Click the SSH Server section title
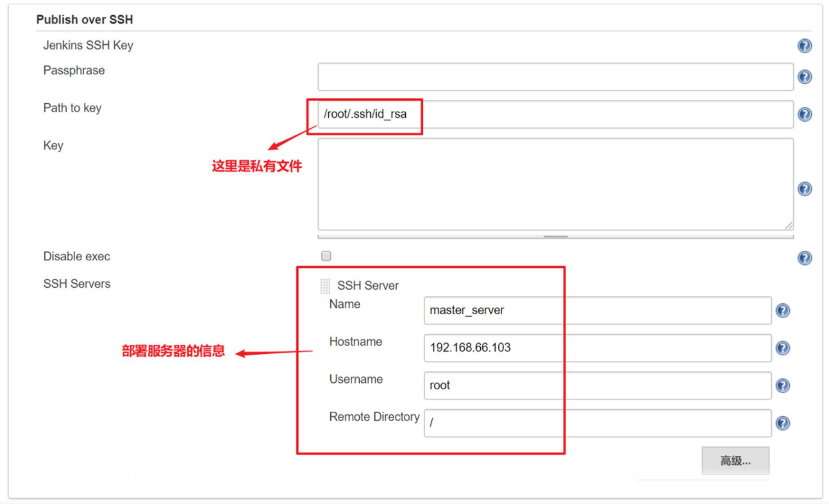 coord(368,286)
